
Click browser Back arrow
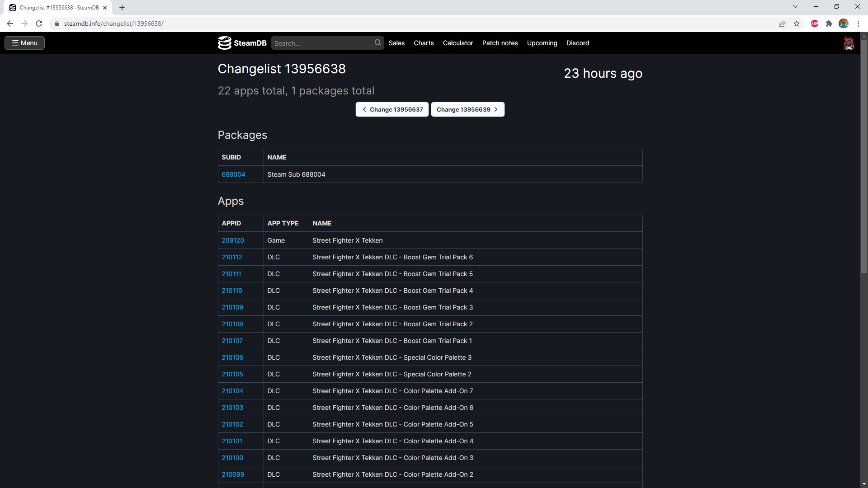pyautogui.click(x=10, y=23)
